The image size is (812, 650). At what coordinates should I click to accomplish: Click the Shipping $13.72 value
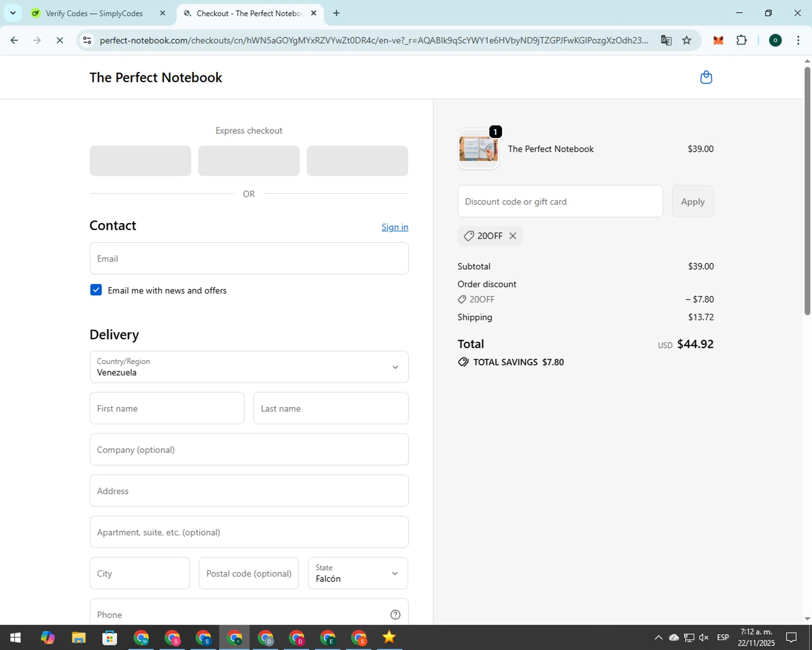click(x=701, y=317)
